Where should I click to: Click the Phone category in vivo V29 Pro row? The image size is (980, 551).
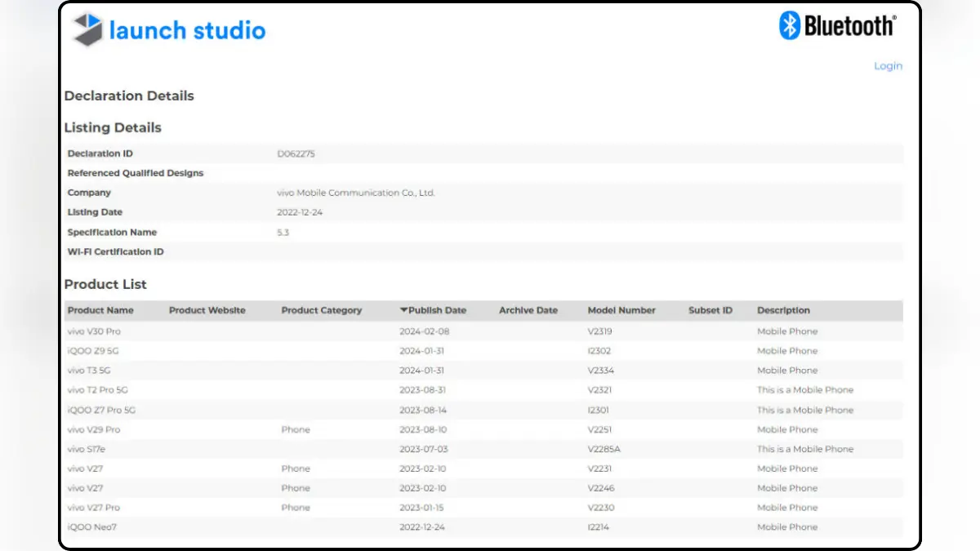[296, 429]
